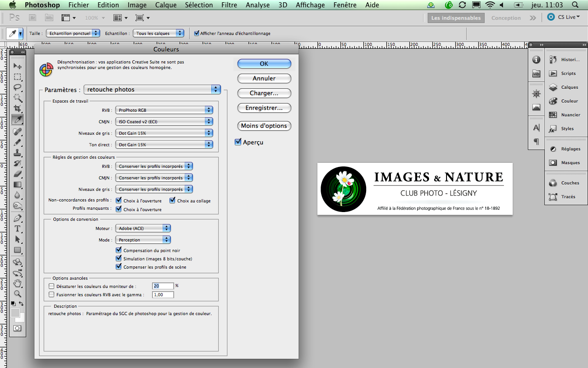
Task: Select the Type tool
Action: pyautogui.click(x=17, y=229)
